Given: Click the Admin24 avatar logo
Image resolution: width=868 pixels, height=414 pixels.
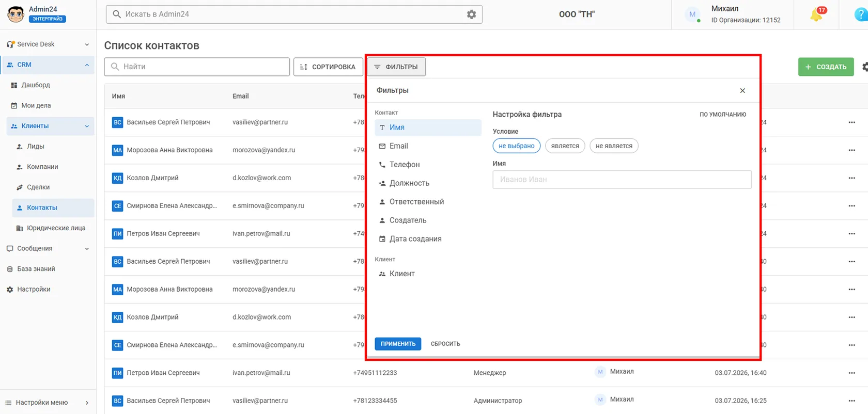Looking at the screenshot, I should pos(16,14).
